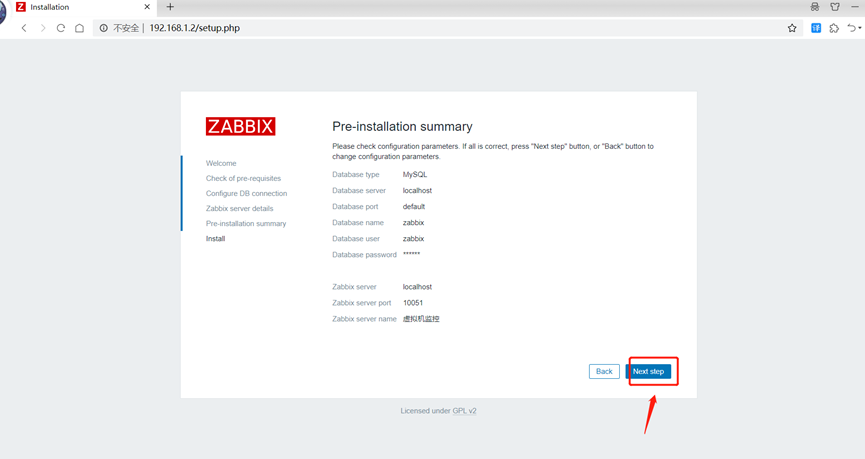Click the MySQL database type value
Viewport: 865px width, 459px height.
(x=415, y=174)
